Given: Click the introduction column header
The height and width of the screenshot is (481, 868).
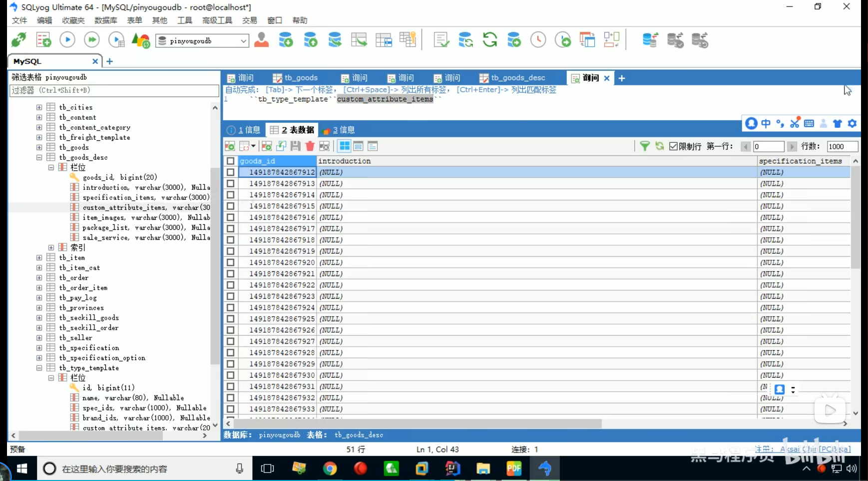Looking at the screenshot, I should tap(537, 161).
